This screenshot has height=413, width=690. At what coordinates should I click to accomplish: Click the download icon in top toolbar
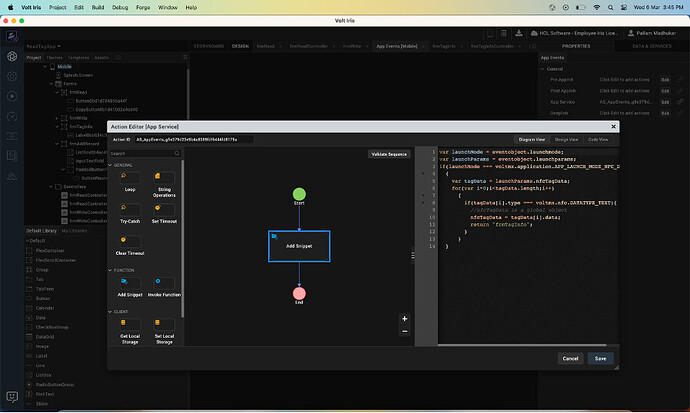click(x=519, y=33)
